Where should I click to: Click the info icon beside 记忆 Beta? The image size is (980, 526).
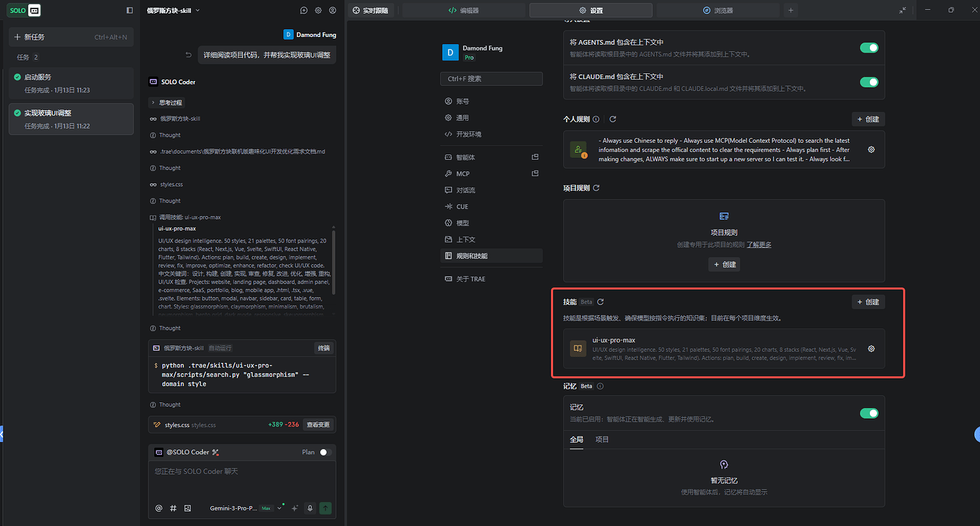tap(600, 387)
